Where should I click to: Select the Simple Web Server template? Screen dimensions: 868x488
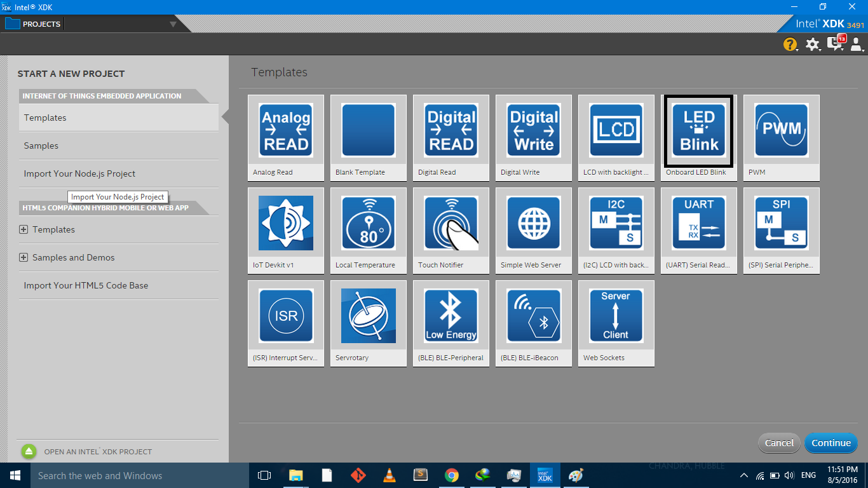(534, 231)
